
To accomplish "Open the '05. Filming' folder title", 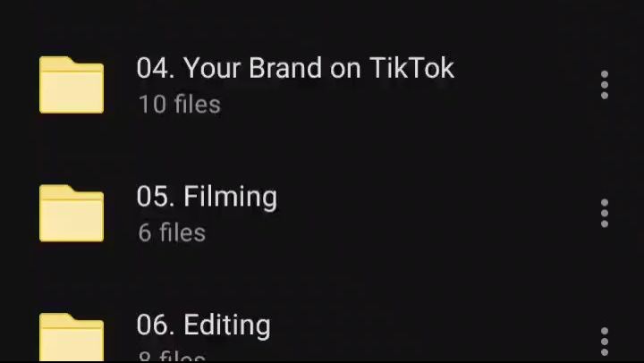I will [x=207, y=197].
